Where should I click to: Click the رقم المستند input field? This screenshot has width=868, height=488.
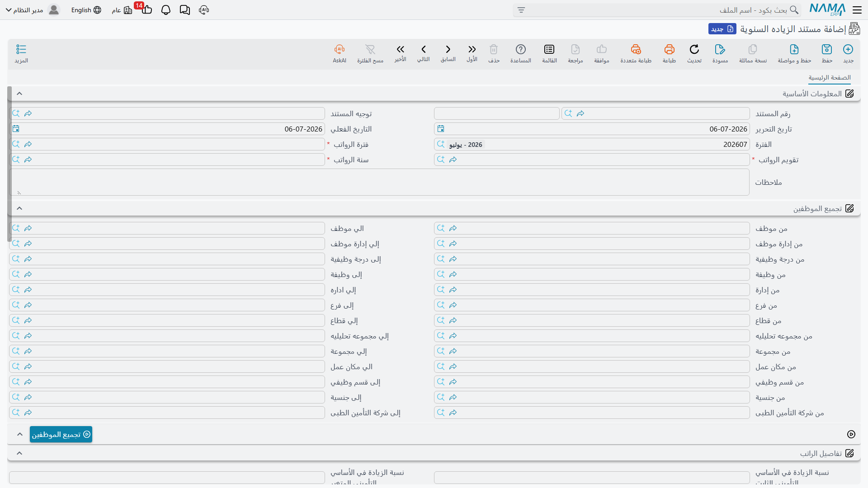[x=656, y=113]
